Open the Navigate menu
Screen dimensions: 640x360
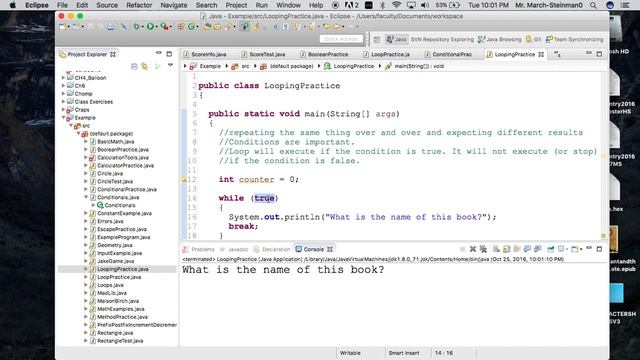pos(173,5)
